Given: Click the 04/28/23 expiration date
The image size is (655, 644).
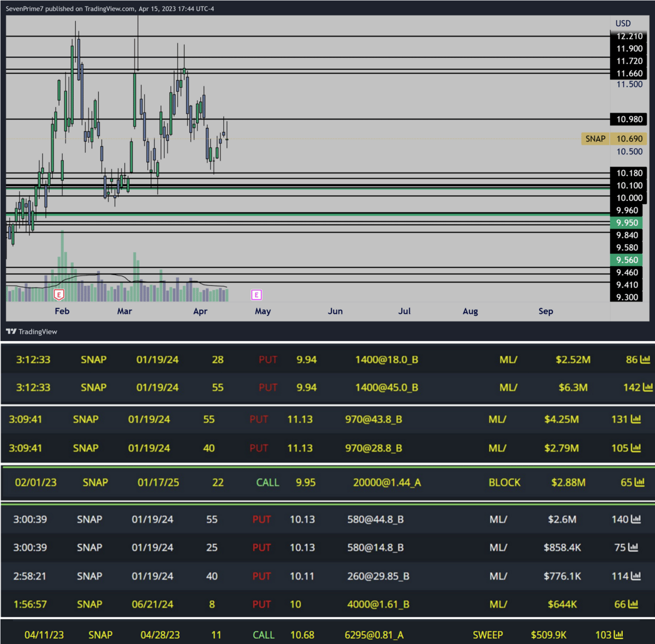Looking at the screenshot, I should [160, 635].
